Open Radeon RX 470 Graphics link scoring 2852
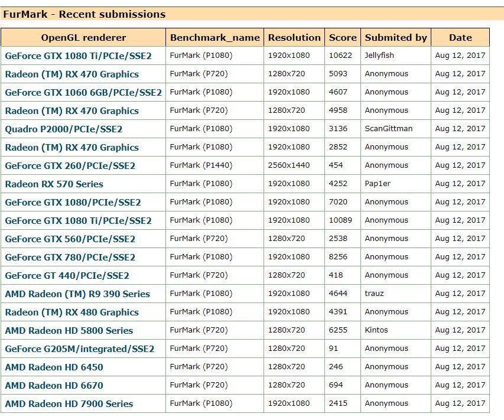Viewport: 504px width, 420px height. tap(71, 148)
